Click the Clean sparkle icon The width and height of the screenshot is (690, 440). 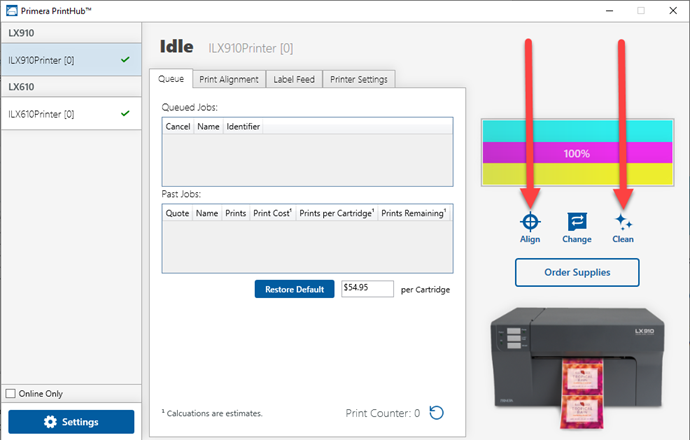tap(623, 222)
